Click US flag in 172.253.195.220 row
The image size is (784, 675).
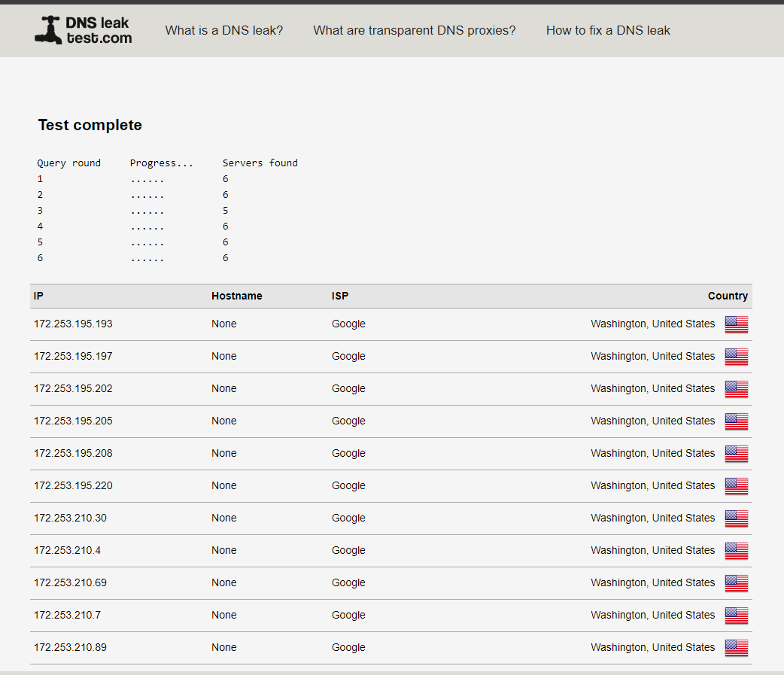point(737,486)
